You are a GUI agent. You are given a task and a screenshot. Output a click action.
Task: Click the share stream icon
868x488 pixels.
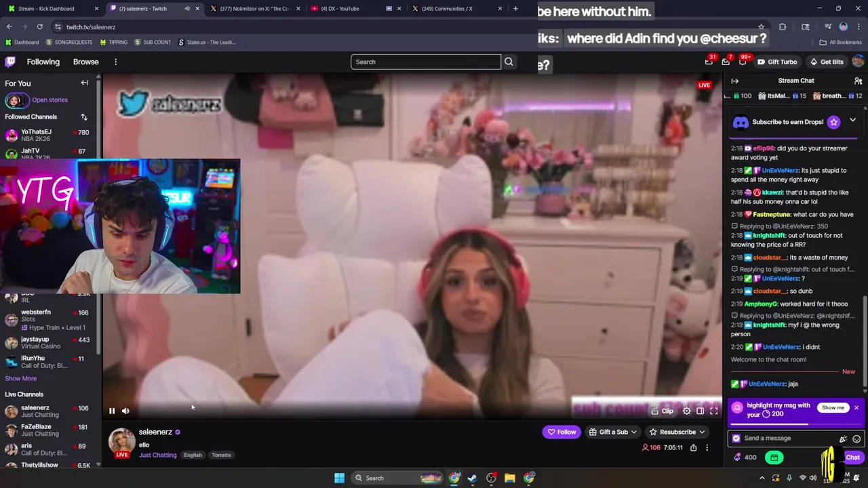(x=693, y=447)
